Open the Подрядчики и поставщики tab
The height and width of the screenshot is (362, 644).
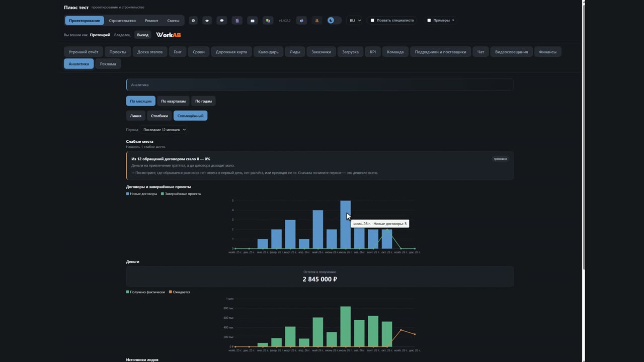(440, 52)
